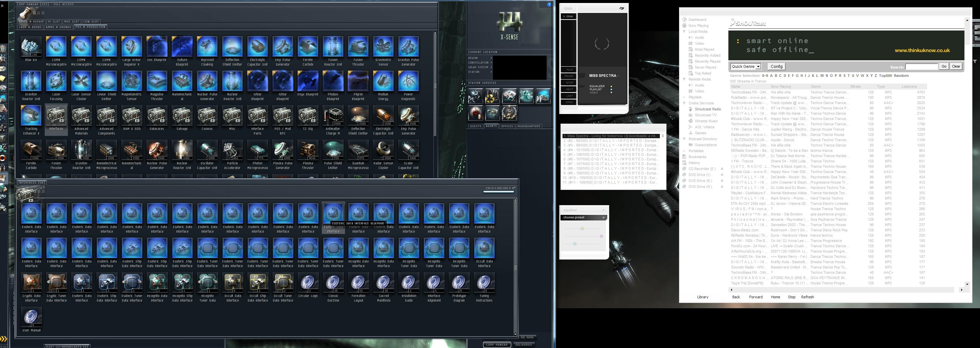Open the Quick Genre dropdown
This screenshot has height=348, width=980.
click(x=746, y=67)
